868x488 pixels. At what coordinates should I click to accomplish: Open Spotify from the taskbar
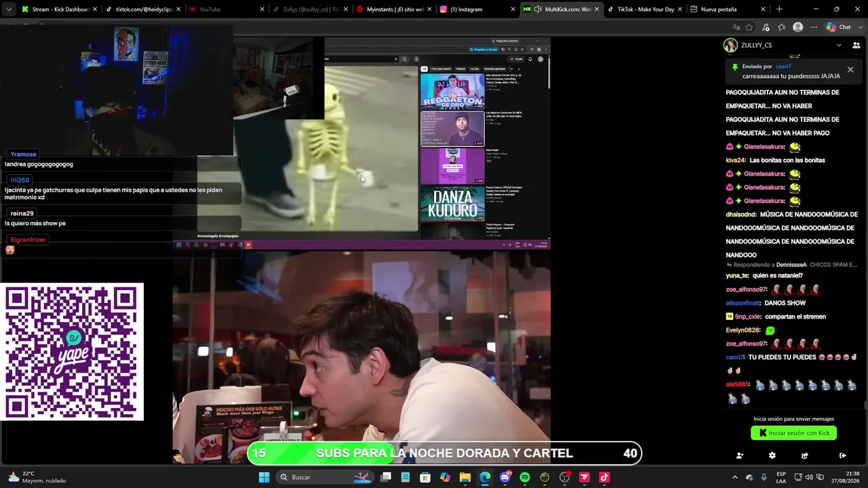point(525,477)
